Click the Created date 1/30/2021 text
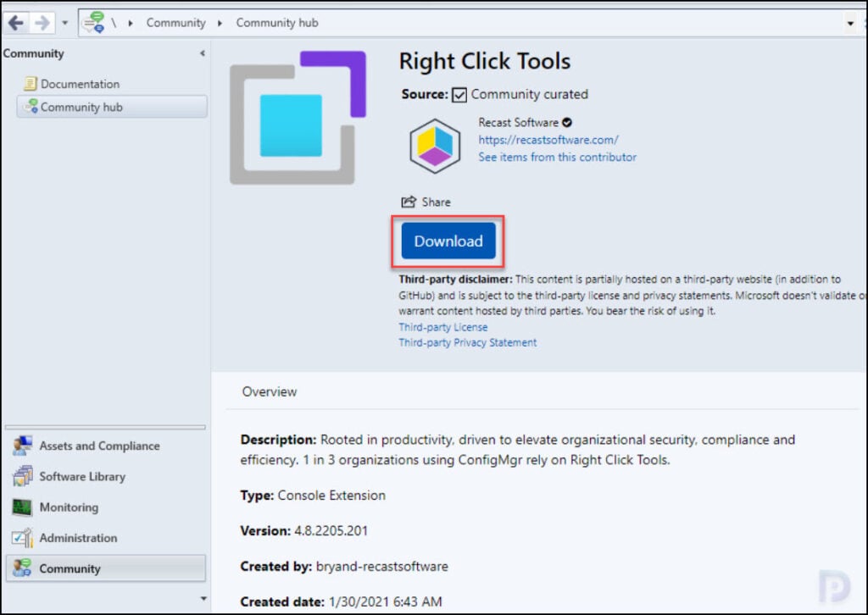868x615 pixels. [x=341, y=601]
